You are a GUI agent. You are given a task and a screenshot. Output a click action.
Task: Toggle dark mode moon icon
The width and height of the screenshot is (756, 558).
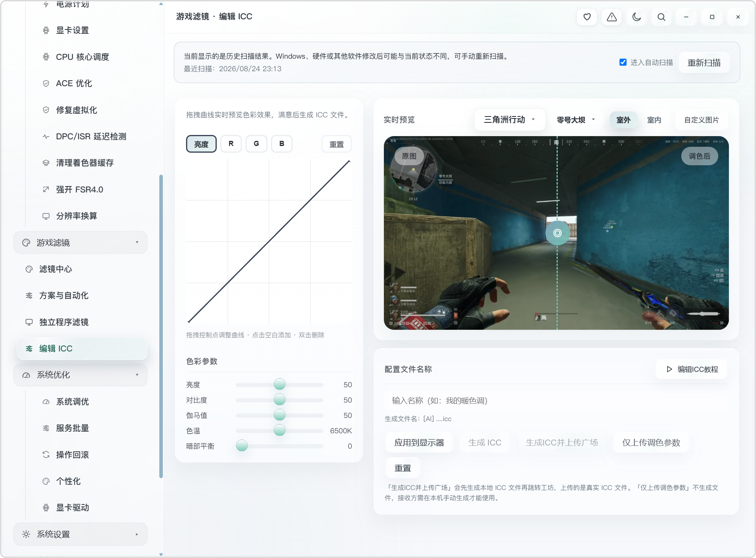pos(636,17)
